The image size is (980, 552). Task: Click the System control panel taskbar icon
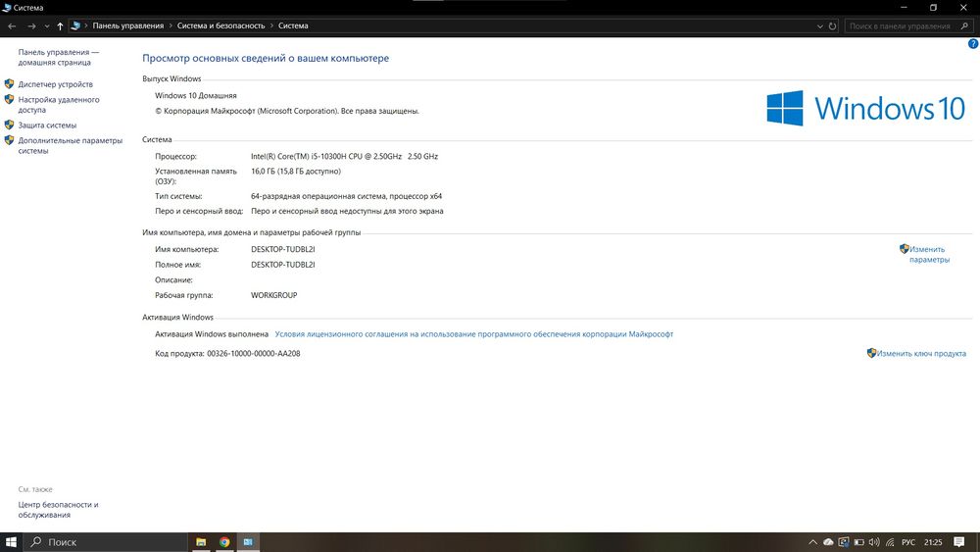(x=248, y=542)
